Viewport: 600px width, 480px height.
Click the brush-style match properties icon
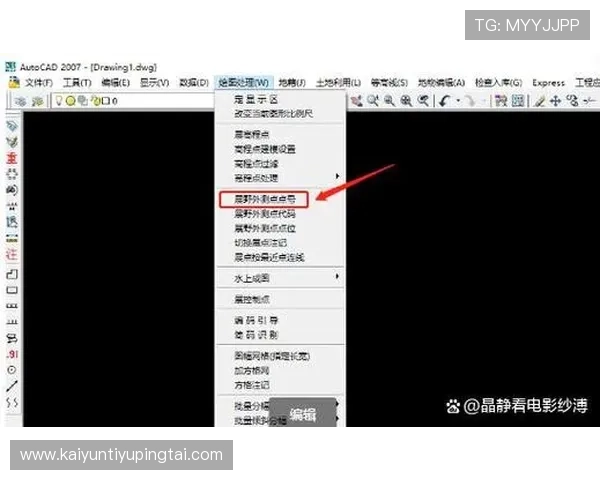[x=539, y=101]
